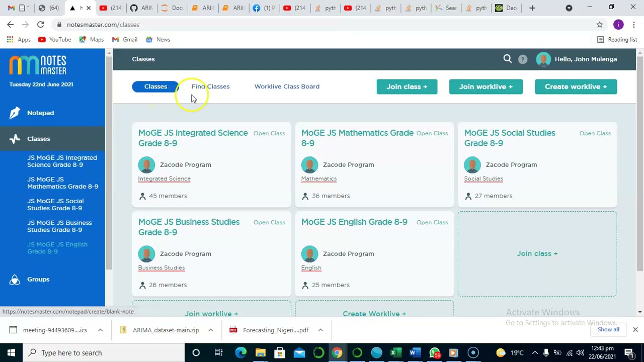Click Windows taskbar search box

coord(104,352)
